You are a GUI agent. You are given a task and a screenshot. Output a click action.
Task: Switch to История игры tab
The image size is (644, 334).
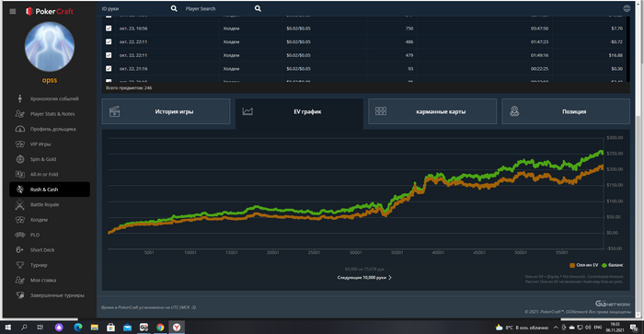tap(166, 111)
